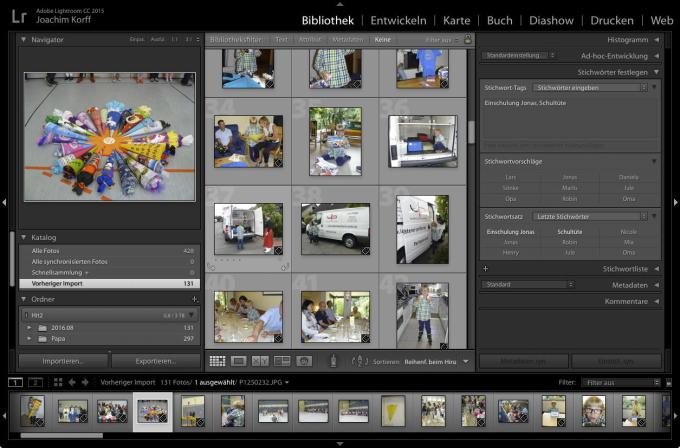Hide left panel with edge arrow

pos(4,202)
